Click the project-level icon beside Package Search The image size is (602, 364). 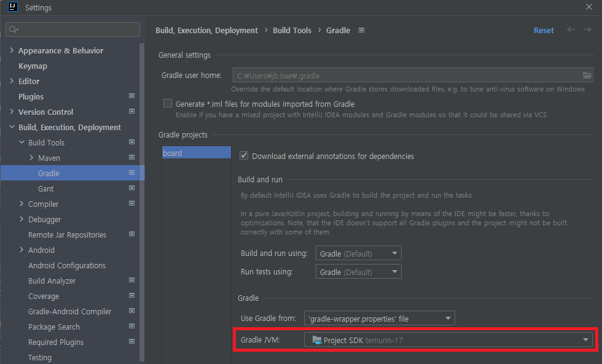(131, 326)
